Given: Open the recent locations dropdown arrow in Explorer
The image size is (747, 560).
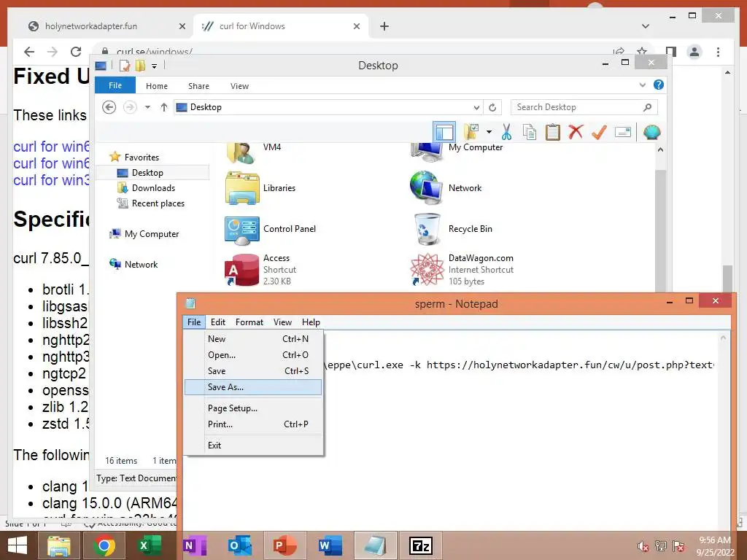Looking at the screenshot, I should [147, 107].
